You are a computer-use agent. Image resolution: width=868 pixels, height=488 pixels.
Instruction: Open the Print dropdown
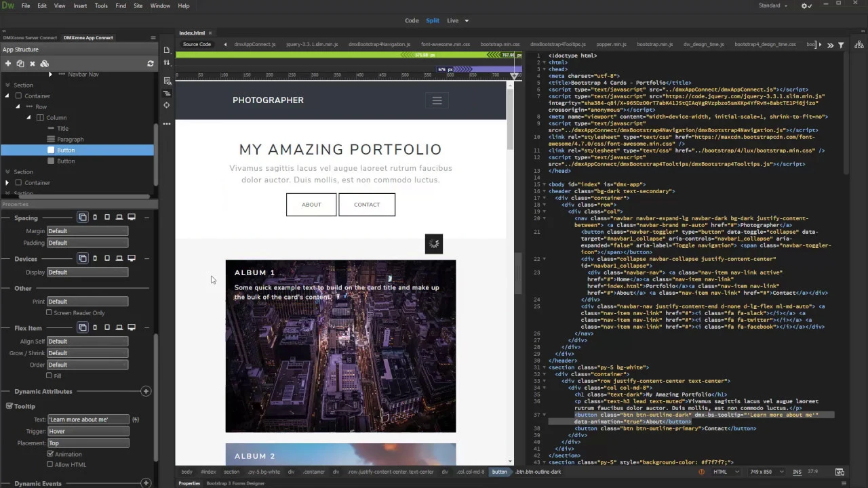point(87,302)
